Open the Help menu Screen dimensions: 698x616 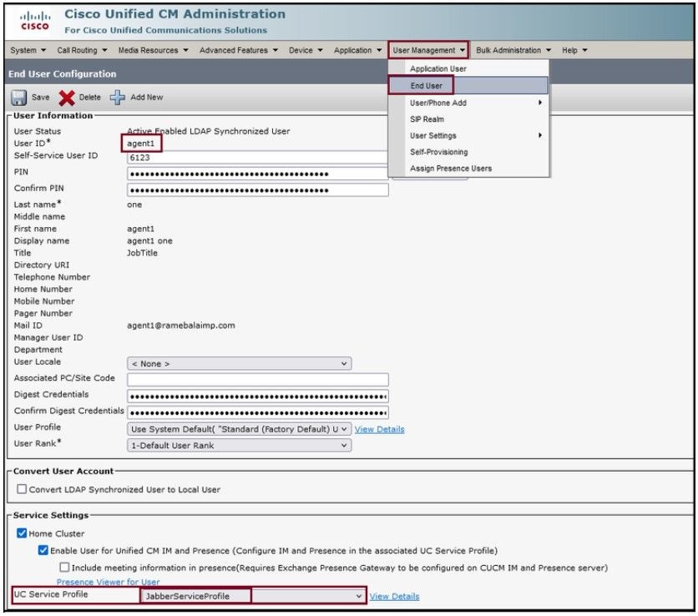click(574, 50)
